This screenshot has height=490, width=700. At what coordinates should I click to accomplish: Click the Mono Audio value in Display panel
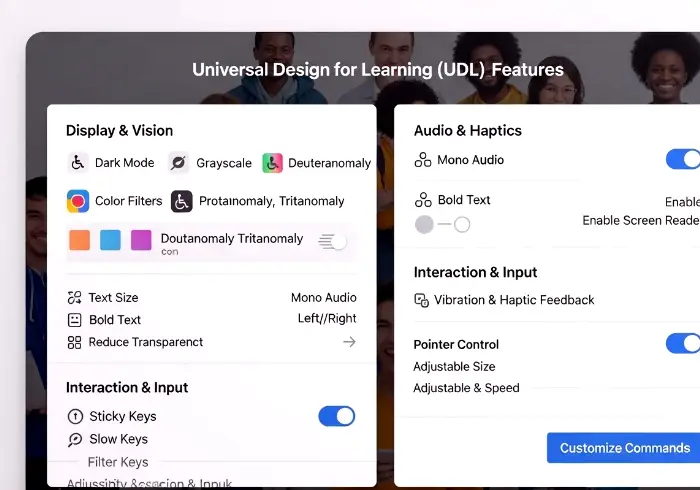pyautogui.click(x=324, y=298)
